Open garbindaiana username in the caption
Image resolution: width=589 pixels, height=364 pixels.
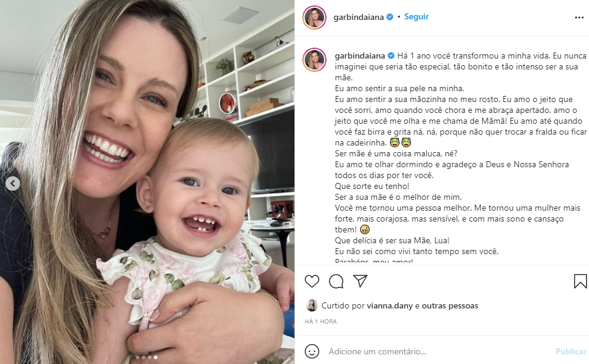[360, 56]
